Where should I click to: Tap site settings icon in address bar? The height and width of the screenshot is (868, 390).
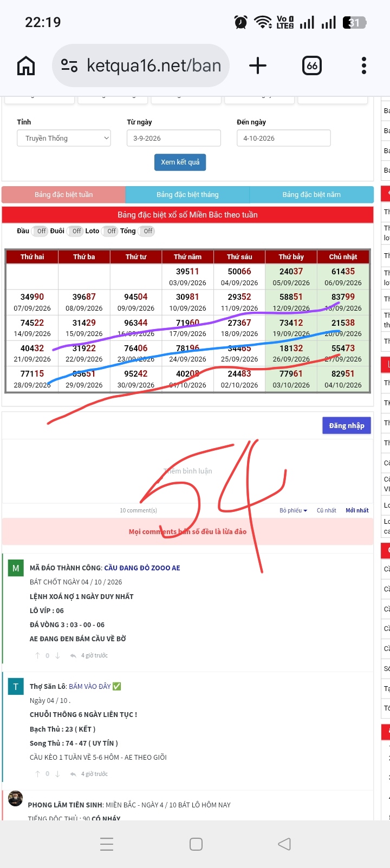pyautogui.click(x=69, y=65)
